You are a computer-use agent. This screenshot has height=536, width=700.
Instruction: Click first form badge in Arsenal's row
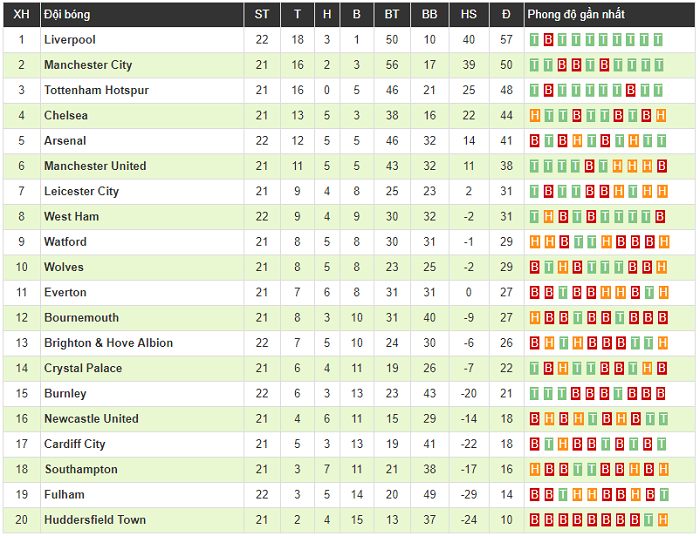pos(534,141)
